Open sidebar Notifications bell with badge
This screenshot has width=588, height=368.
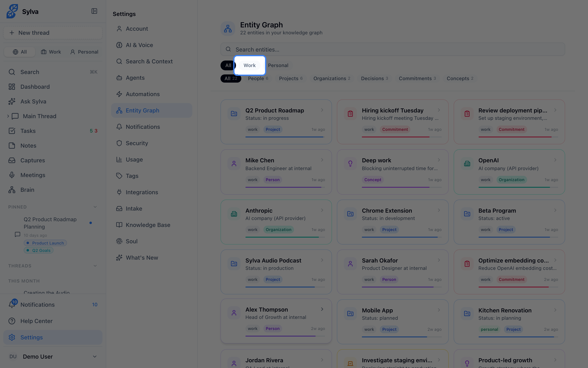coord(53,304)
